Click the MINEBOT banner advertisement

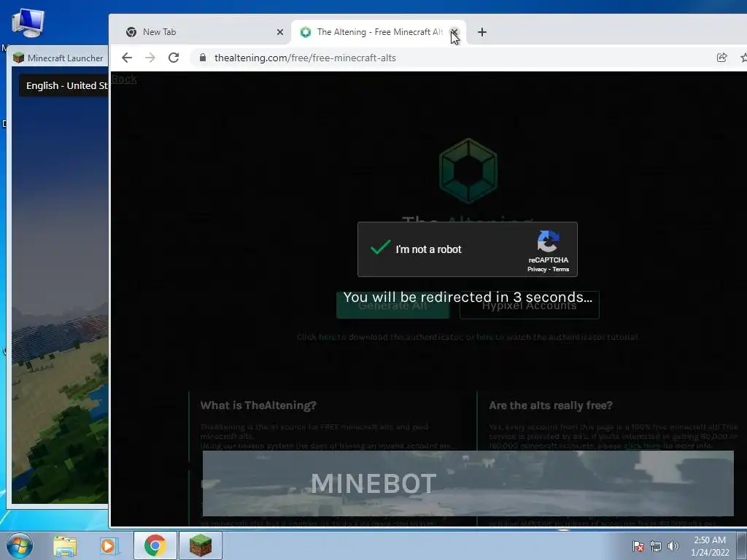tap(468, 483)
